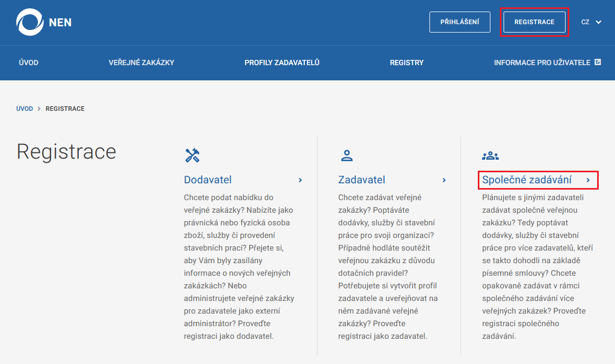This screenshot has height=364, width=615.
Task: Click the single person icon above Zadavatel
Action: click(x=346, y=155)
